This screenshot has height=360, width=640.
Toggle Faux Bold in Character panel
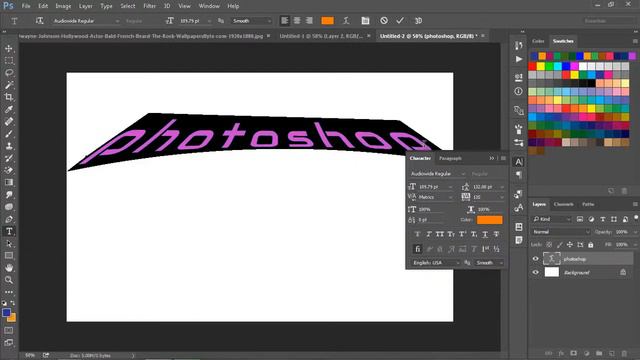(x=417, y=234)
